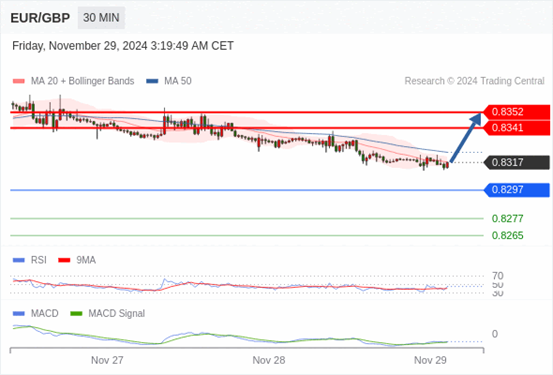Click the MA 50 legend swatch

click(152, 81)
